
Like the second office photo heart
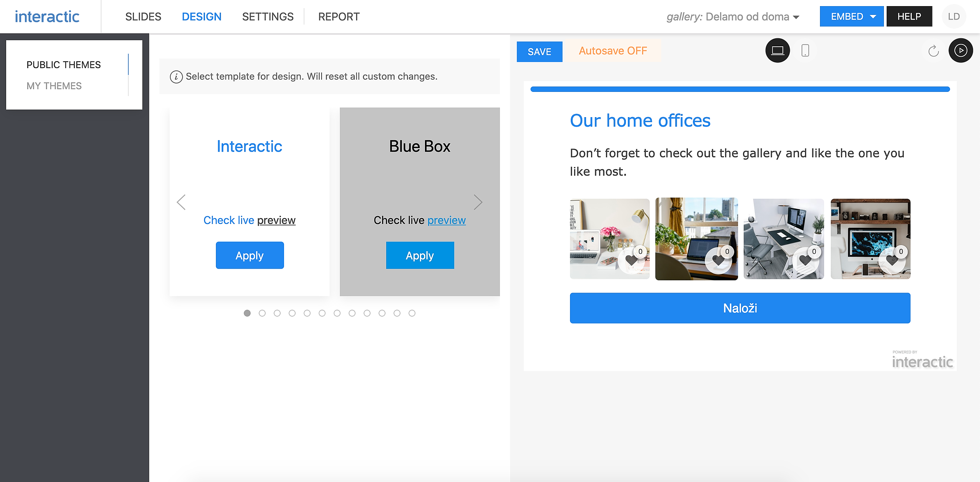tap(718, 260)
